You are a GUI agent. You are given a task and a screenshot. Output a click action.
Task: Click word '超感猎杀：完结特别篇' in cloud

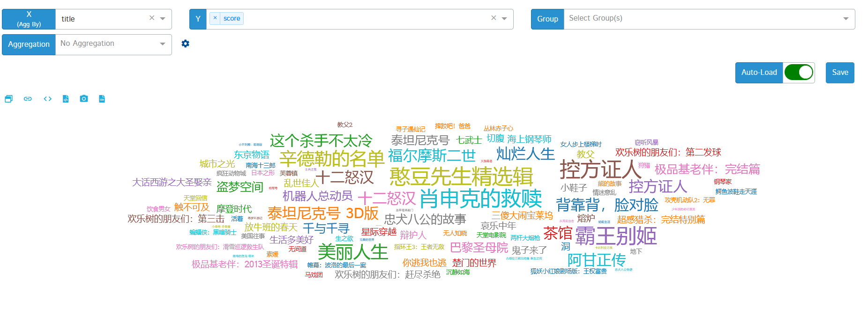pos(661,219)
